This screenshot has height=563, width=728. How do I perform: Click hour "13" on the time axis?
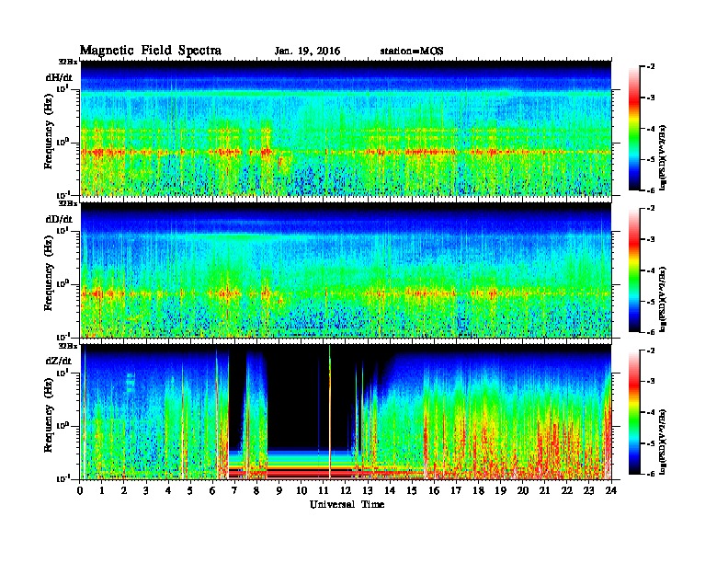[x=368, y=491]
